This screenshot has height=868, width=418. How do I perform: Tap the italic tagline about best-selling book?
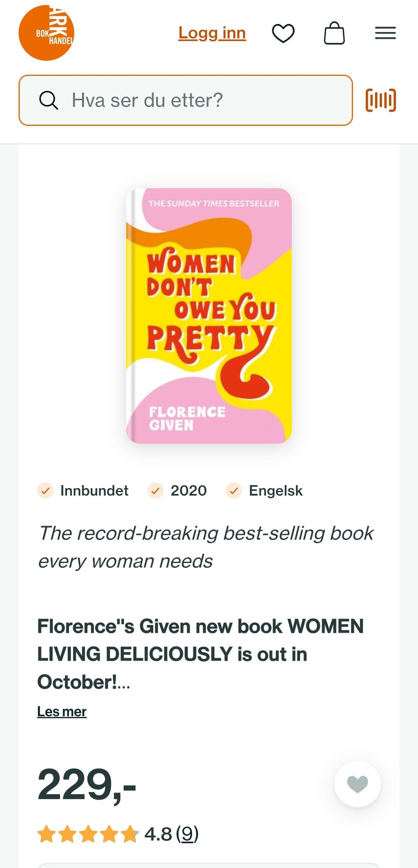click(x=206, y=547)
